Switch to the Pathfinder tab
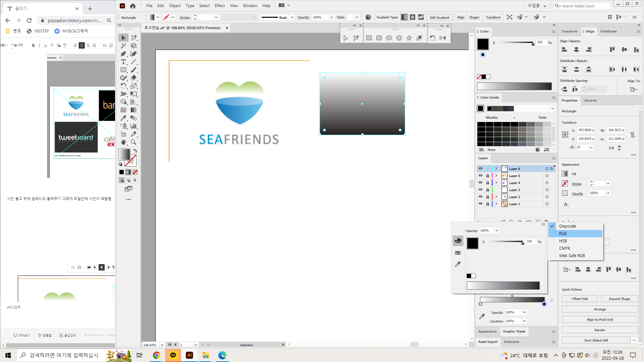This screenshot has width=644, height=362. [x=608, y=32]
